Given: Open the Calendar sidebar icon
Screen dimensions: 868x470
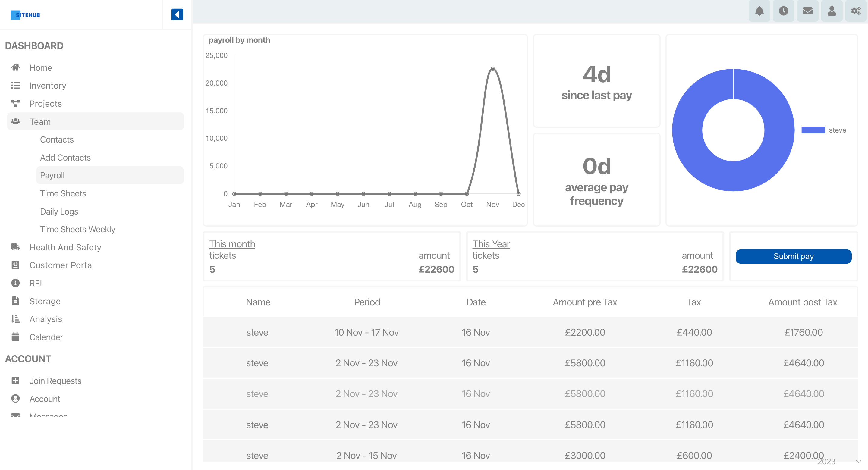Looking at the screenshot, I should 16,336.
